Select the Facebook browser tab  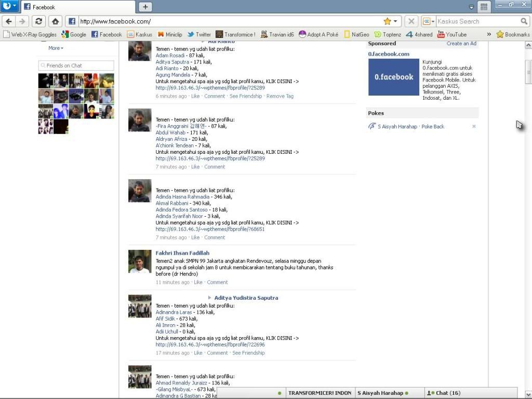click(x=78, y=7)
